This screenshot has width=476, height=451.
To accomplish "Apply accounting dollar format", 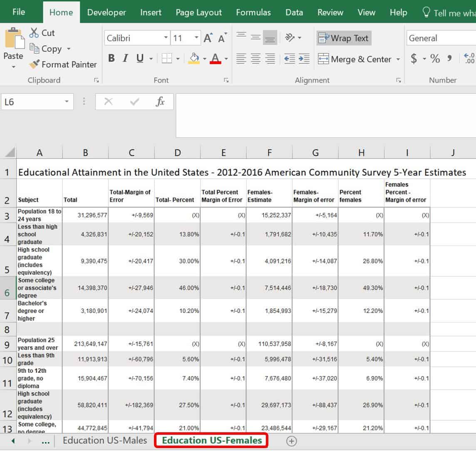I will tap(414, 58).
